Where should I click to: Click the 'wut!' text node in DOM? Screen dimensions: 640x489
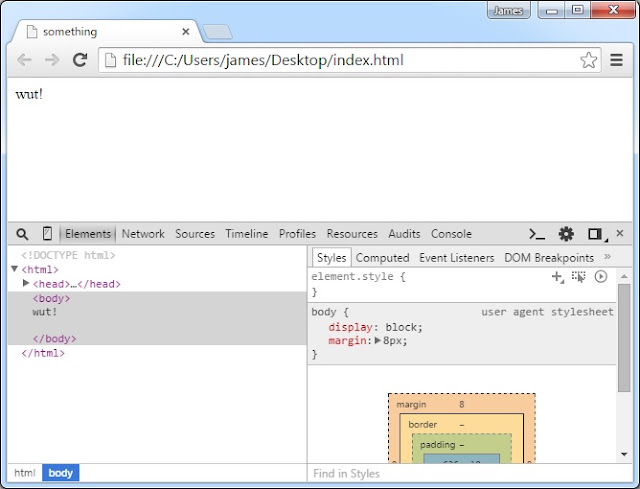[44, 312]
